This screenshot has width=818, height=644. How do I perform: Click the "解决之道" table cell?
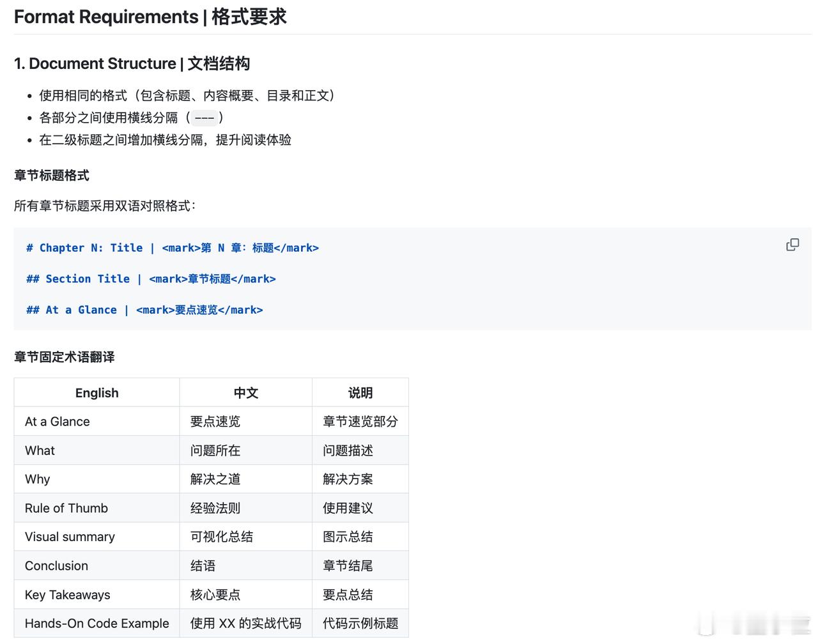246,479
